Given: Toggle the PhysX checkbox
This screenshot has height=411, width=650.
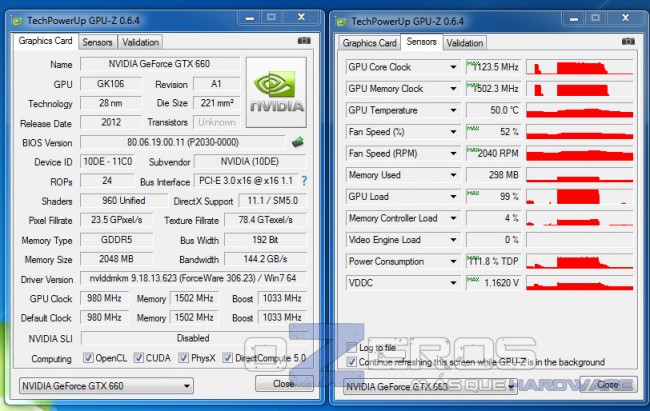Looking at the screenshot, I should click(183, 357).
